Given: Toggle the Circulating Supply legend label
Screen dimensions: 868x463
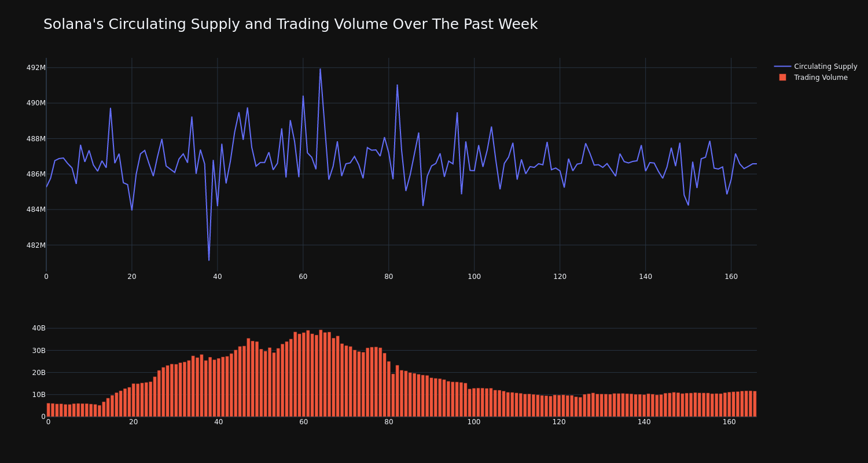Looking at the screenshot, I should (825, 67).
